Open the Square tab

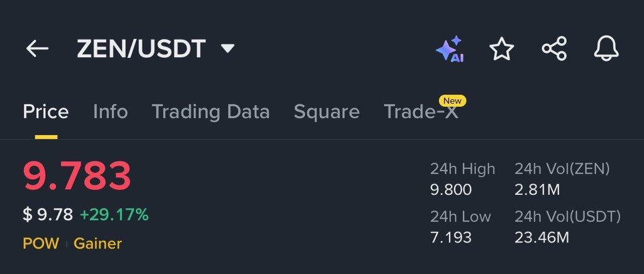[326, 112]
